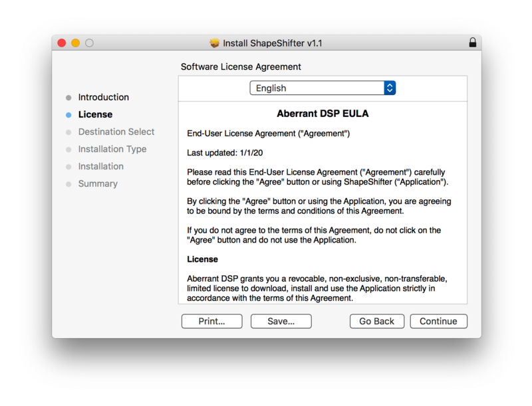
Task: Click the installer package icon in title
Action: 214,43
